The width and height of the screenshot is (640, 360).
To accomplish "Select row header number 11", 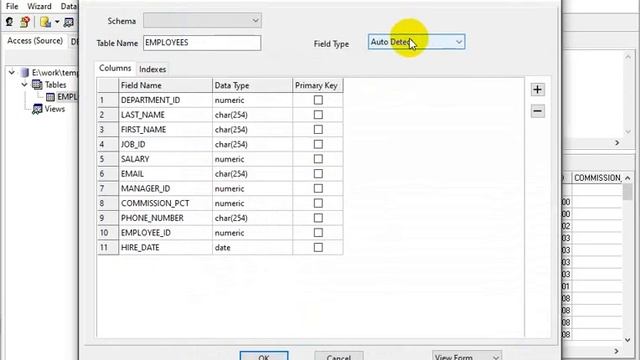I will tap(108, 247).
